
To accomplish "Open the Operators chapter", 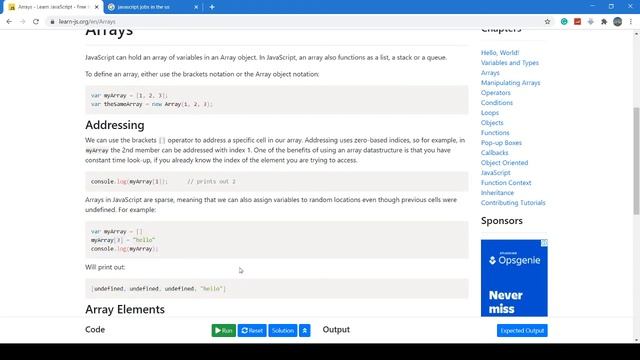I will pyautogui.click(x=496, y=93).
